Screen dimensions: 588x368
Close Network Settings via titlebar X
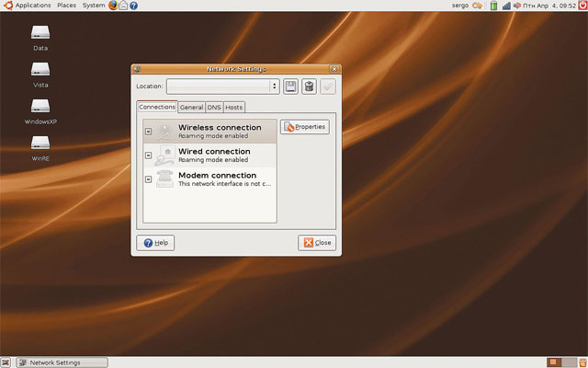[x=334, y=69]
